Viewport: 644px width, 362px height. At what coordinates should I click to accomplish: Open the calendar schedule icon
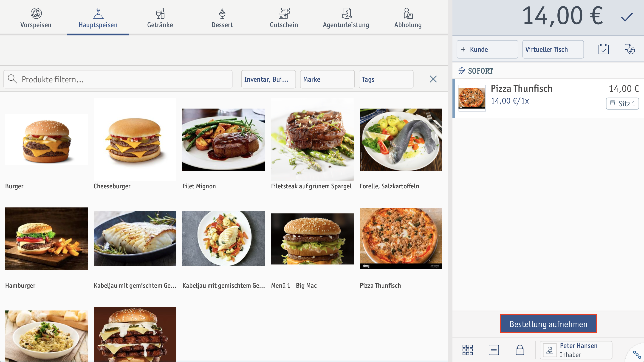[604, 49]
